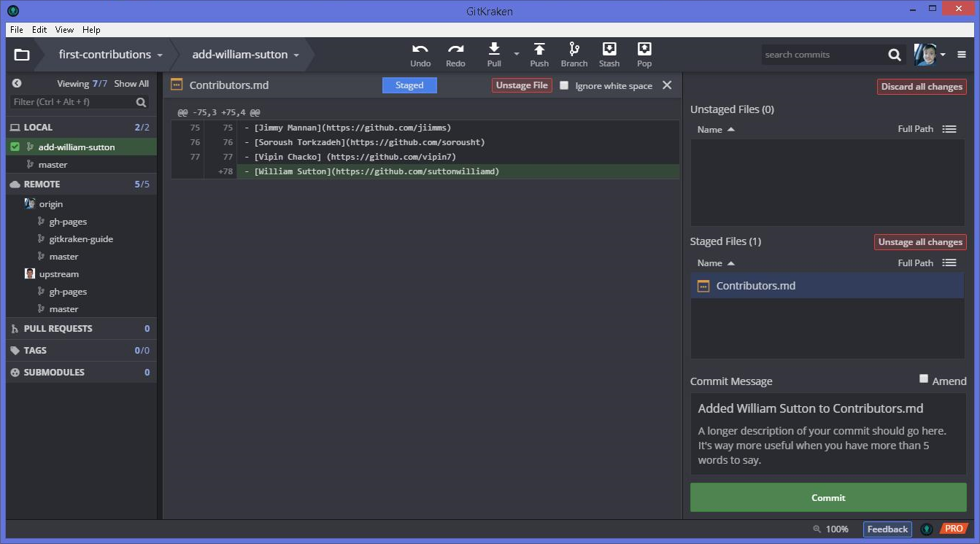Click the Redo toolbar icon
Viewport: 980px width, 544px height.
[455, 49]
